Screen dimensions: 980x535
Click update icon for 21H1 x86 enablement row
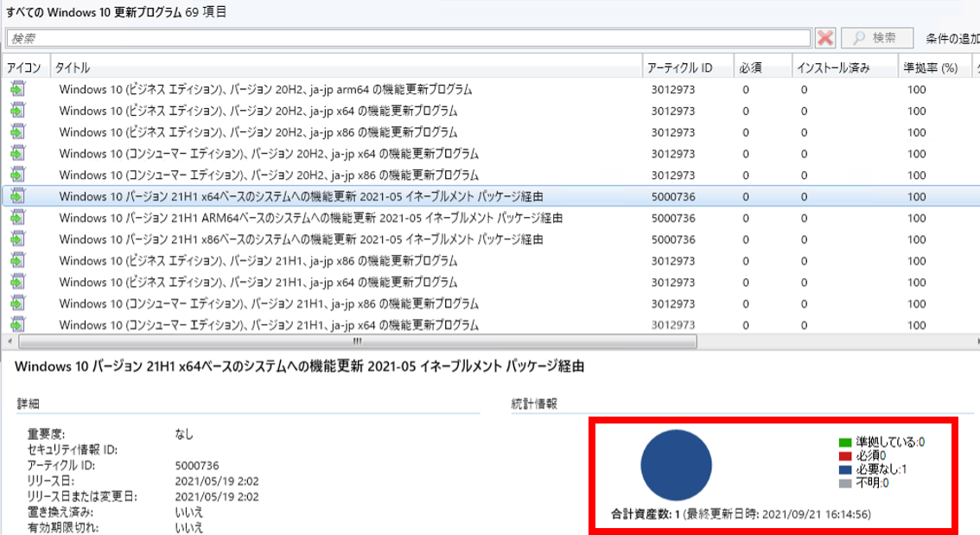pos(17,239)
